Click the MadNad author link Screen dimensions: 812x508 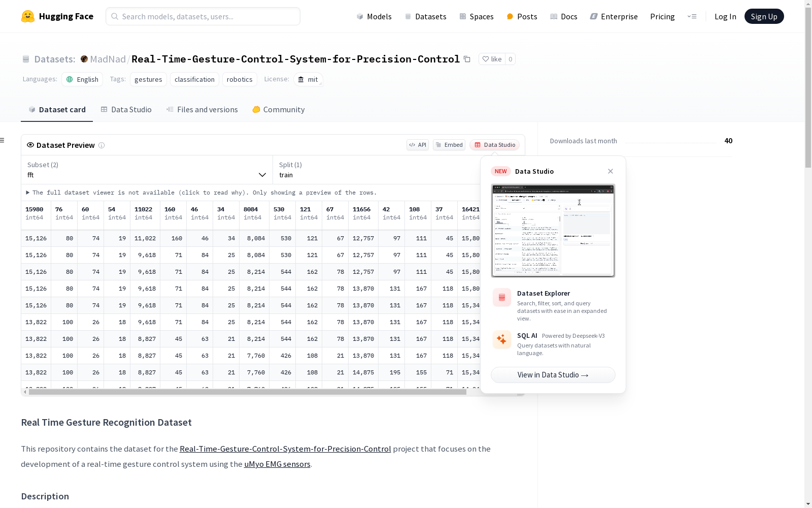click(x=108, y=59)
